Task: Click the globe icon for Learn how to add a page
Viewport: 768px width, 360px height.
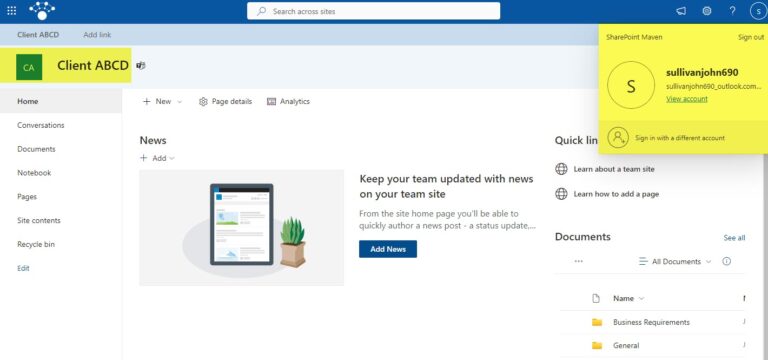Action: pyautogui.click(x=561, y=194)
